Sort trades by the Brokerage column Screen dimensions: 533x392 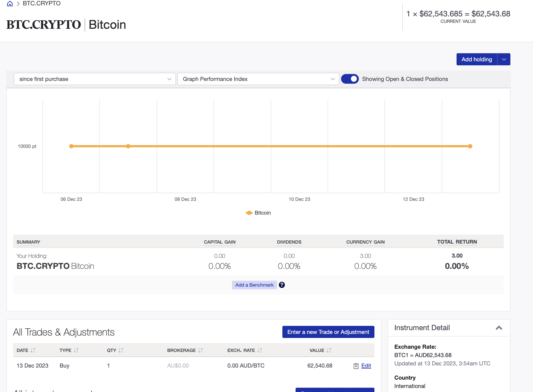pyautogui.click(x=200, y=350)
